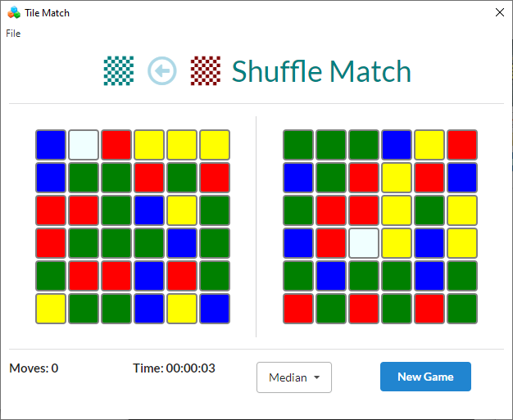This screenshot has width=513, height=420.
Task: Open the File menu
Action: (13, 34)
